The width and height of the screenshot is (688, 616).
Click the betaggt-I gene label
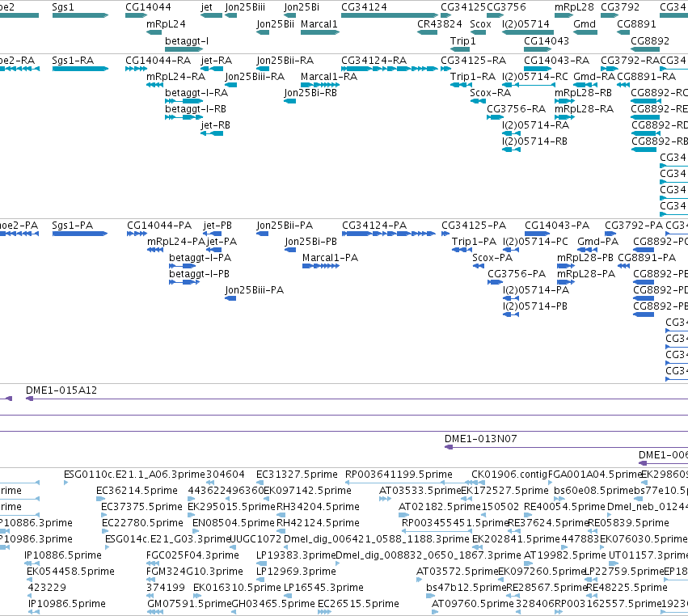(187, 40)
